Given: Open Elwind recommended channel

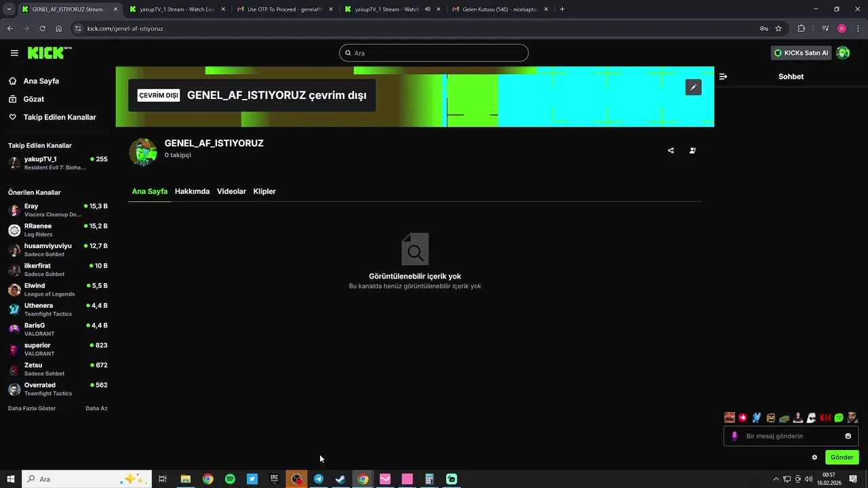Looking at the screenshot, I should pos(58,289).
